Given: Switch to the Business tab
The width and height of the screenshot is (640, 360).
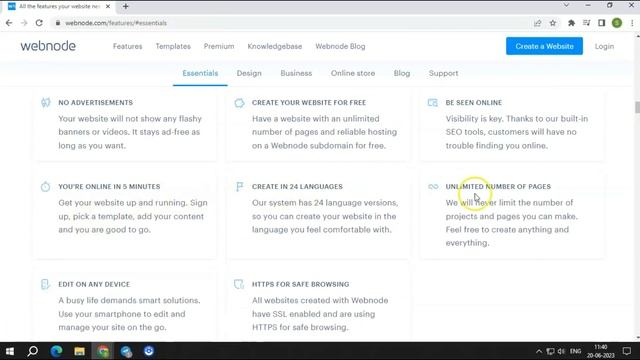Looking at the screenshot, I should [x=296, y=73].
